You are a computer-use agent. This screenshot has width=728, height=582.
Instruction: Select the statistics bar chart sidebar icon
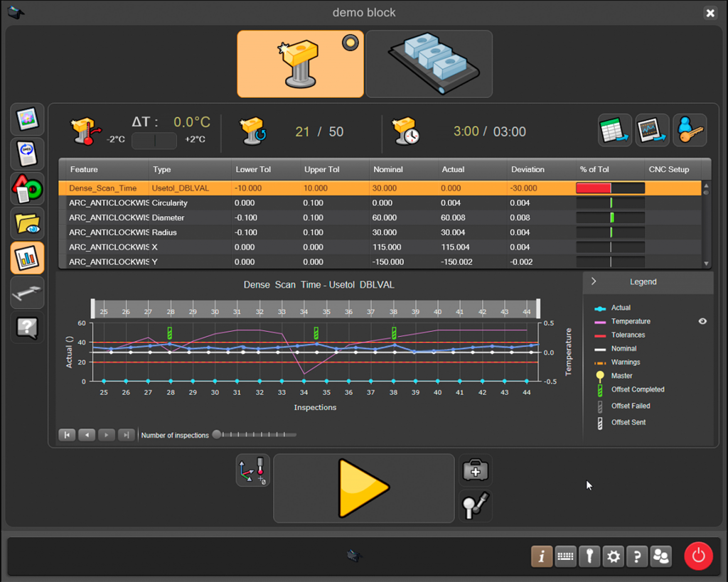click(x=27, y=258)
